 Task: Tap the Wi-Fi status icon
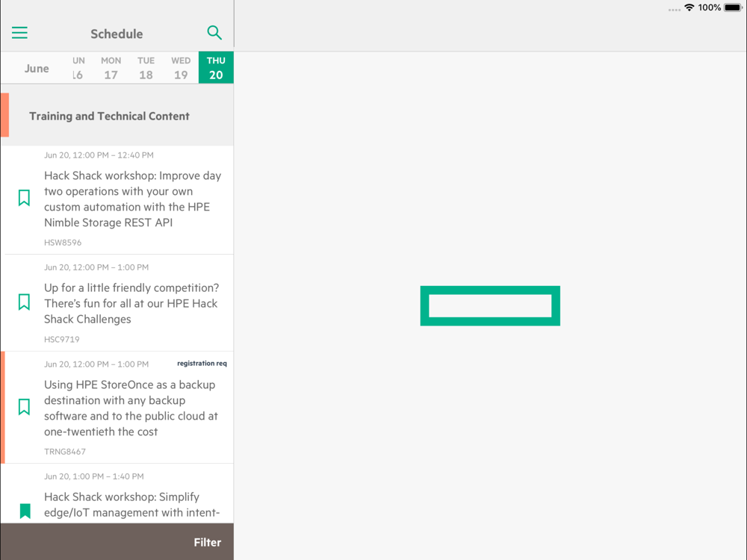pos(689,7)
